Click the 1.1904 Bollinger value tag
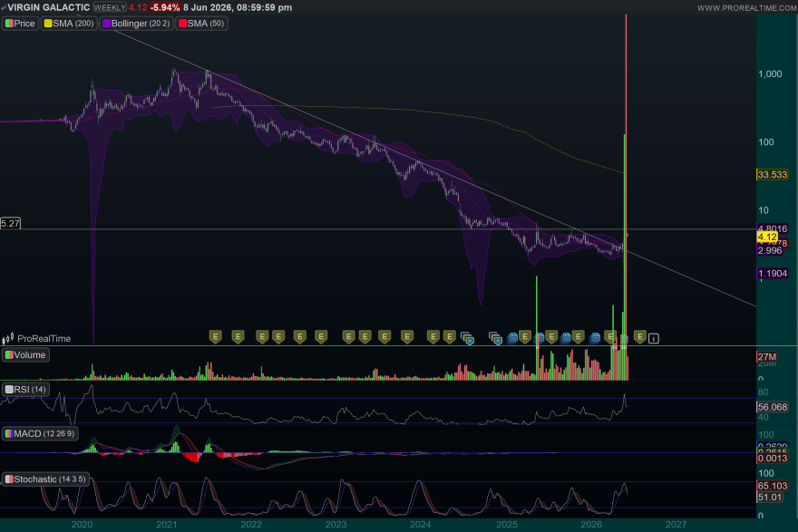Viewport: 798px width, 532px height. click(773, 274)
